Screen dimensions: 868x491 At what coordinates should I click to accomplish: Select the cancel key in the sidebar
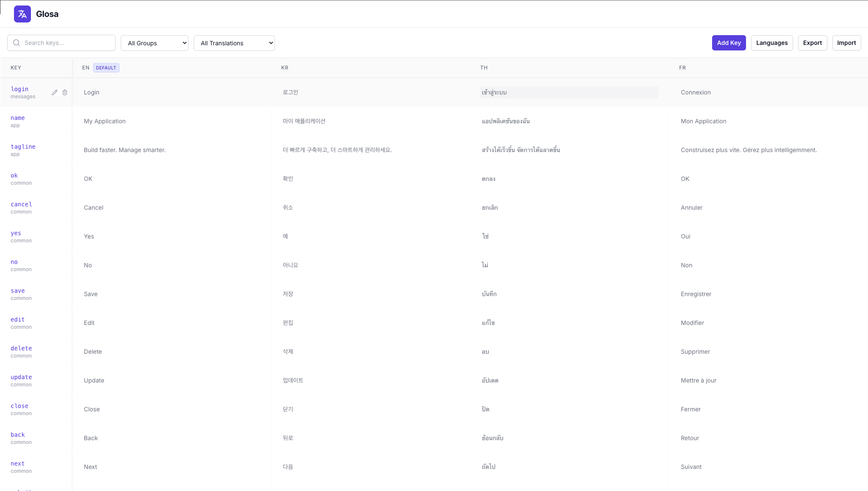click(x=21, y=204)
